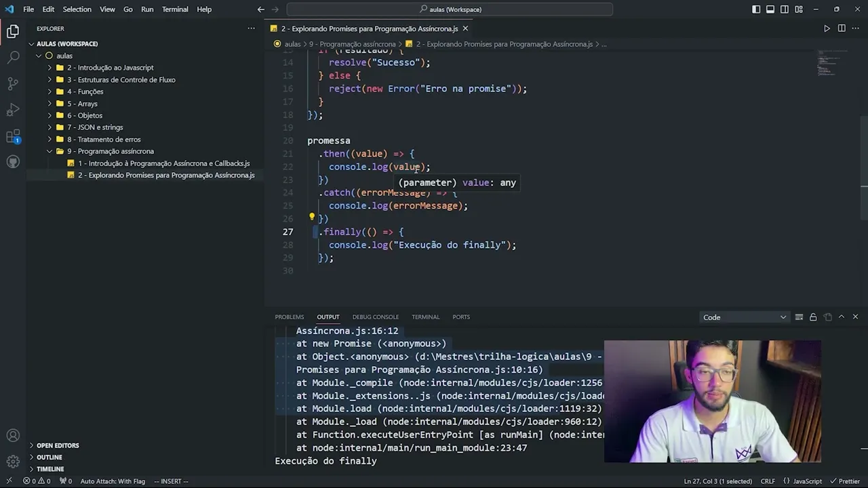Expand the Timeline section
Screen dimensions: 868x488
click(50, 469)
